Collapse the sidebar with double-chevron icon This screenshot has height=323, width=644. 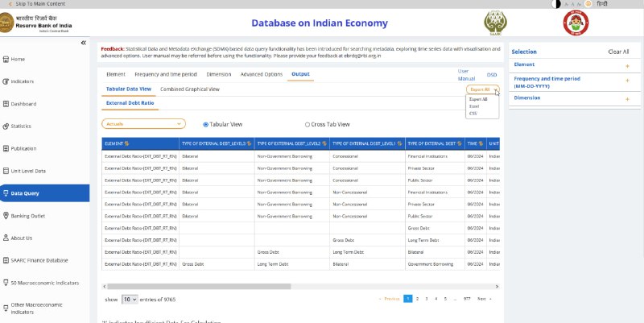point(84,43)
